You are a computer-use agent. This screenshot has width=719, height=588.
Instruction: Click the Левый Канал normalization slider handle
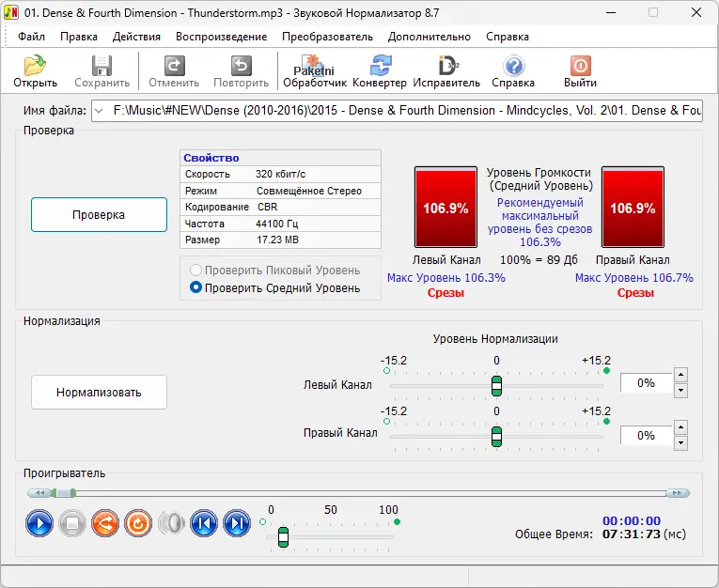click(496, 386)
